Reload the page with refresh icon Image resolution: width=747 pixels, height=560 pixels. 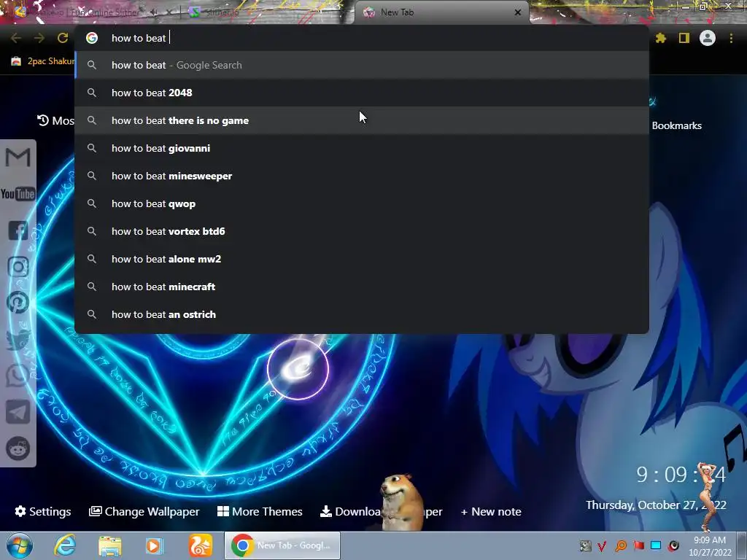pos(63,38)
